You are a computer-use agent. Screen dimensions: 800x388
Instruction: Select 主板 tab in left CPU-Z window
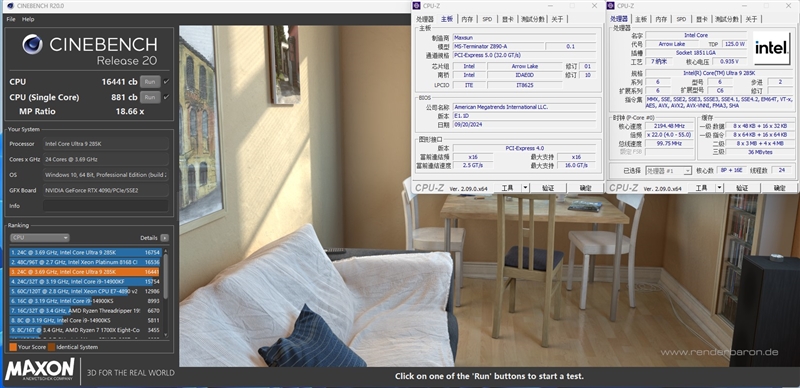click(446, 19)
